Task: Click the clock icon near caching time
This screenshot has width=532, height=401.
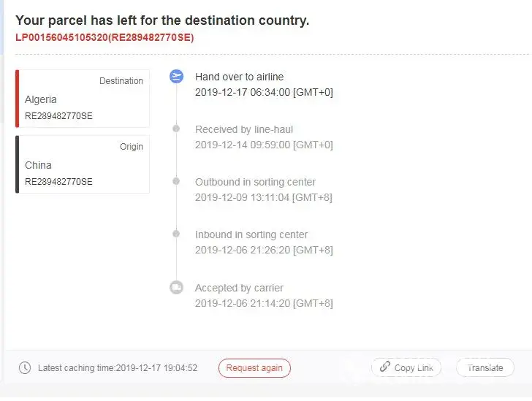Action: coord(25,368)
